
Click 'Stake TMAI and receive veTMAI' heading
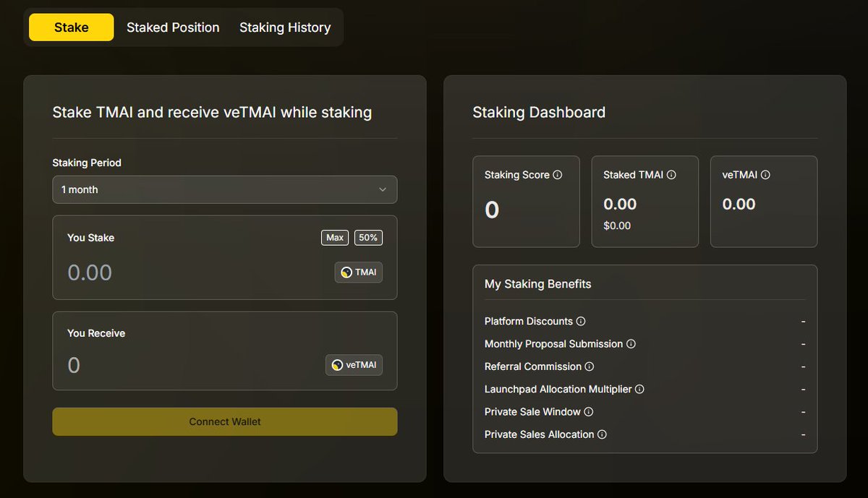point(212,112)
